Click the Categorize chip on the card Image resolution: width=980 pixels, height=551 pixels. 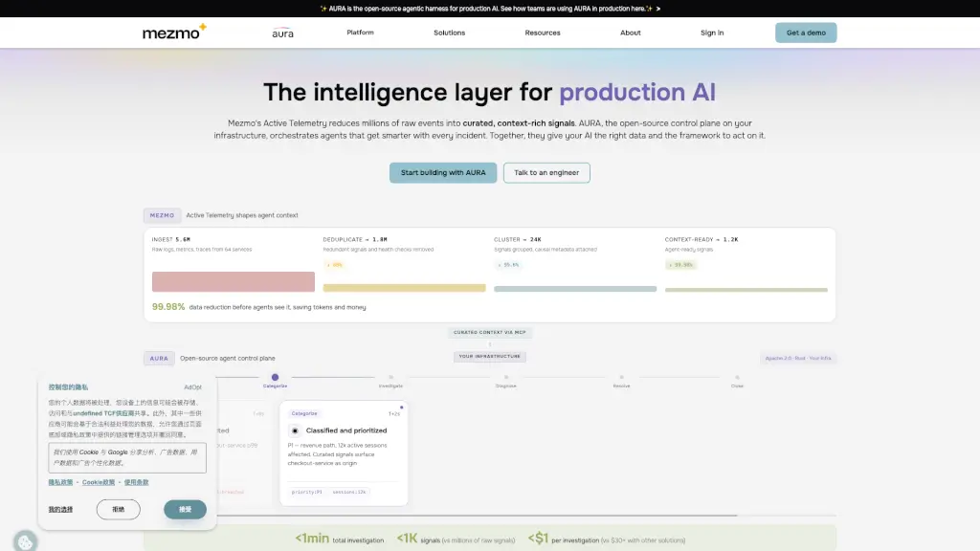coord(304,413)
